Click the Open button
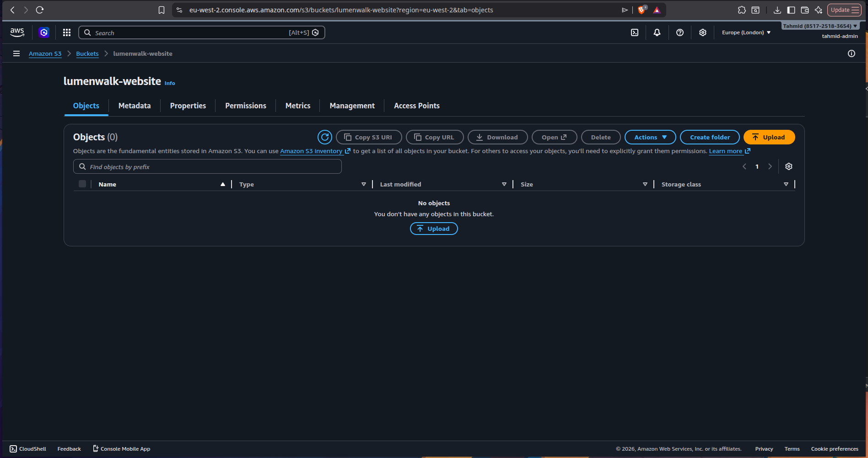 point(554,137)
